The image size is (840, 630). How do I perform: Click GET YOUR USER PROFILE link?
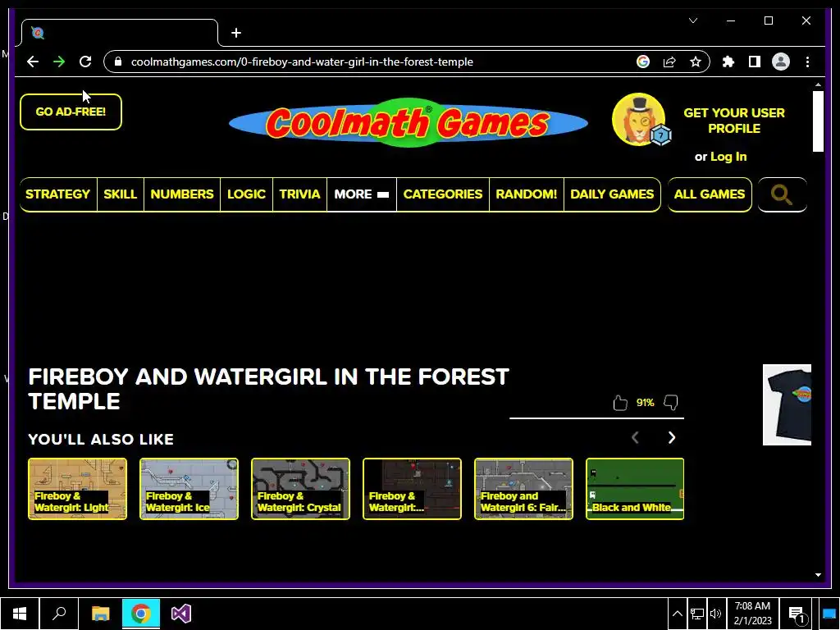pyautogui.click(x=734, y=121)
